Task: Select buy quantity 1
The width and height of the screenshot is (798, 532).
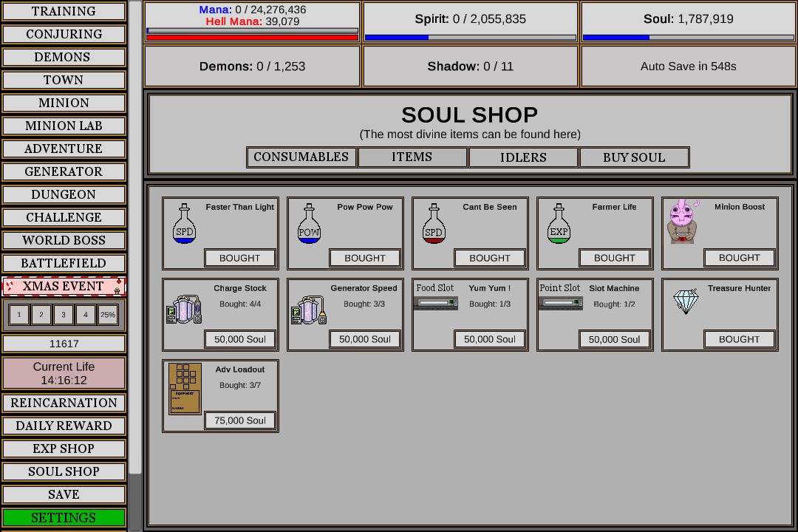Action: [x=18, y=314]
